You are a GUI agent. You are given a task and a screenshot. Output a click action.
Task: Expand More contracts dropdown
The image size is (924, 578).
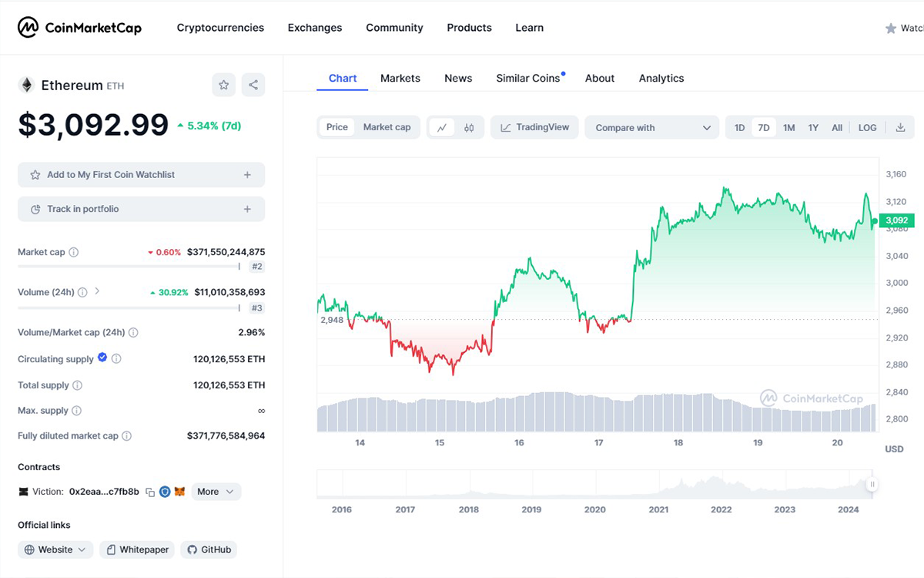(216, 492)
